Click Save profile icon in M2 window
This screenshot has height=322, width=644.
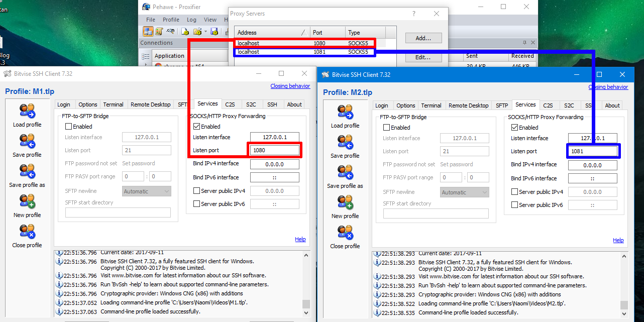pyautogui.click(x=345, y=142)
